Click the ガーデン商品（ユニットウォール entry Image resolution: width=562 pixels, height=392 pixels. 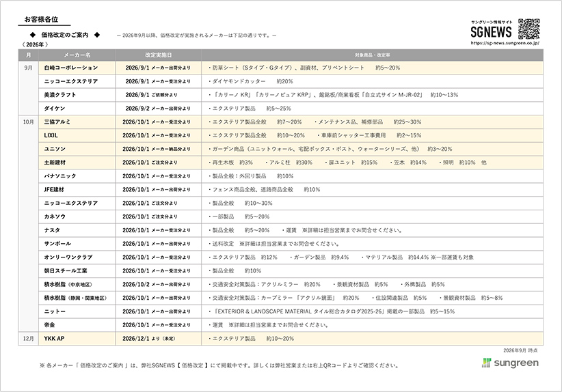click(330, 149)
